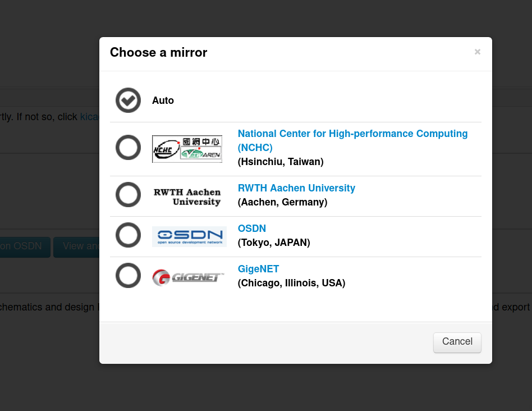This screenshot has width=532, height=411.
Task: Open the OSDN mirror link
Action: point(252,229)
